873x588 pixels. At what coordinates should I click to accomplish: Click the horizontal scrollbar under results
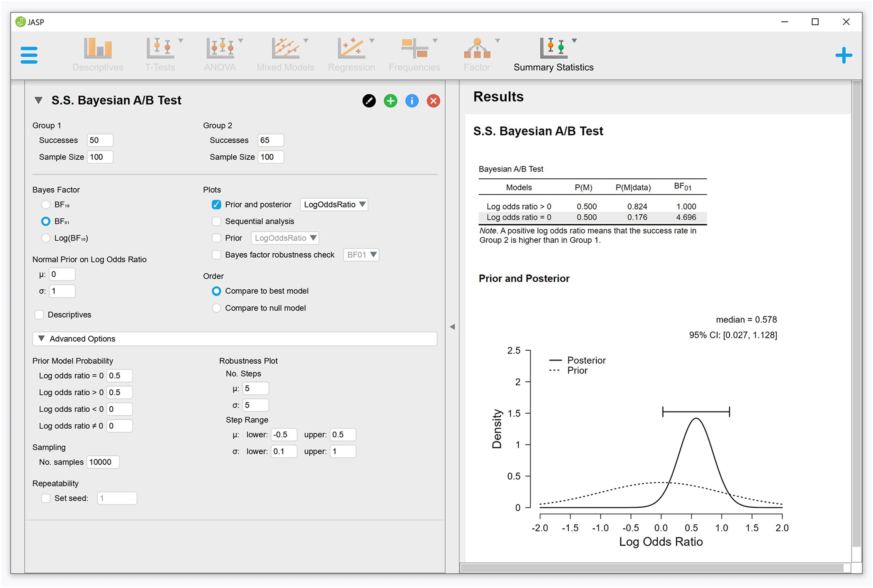[652, 568]
